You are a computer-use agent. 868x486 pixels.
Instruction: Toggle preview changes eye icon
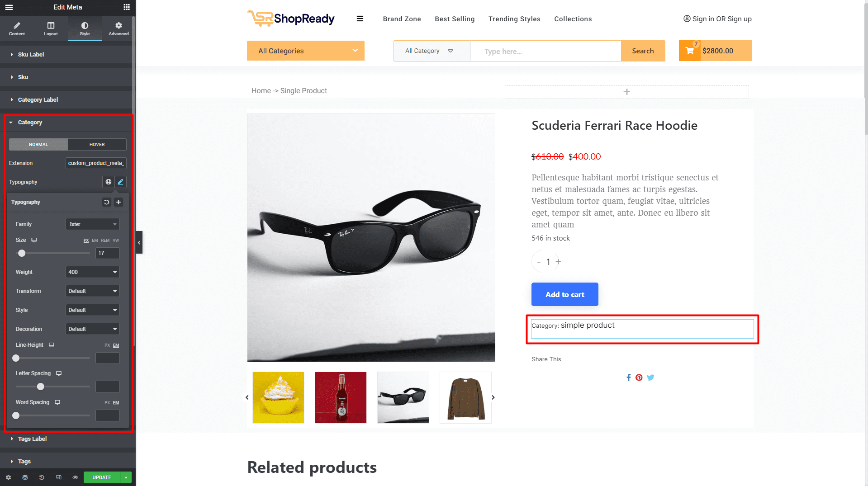pyautogui.click(x=75, y=477)
